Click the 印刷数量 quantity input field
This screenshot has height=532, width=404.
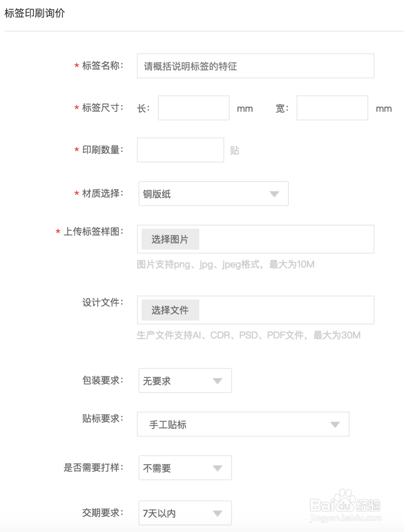click(x=180, y=150)
